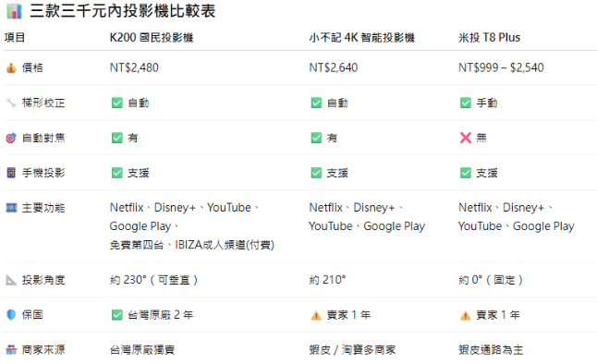Select the 蝦皮 / 淘寶多商家 cell
Viewport: 597px width, 364px height.
tap(353, 349)
